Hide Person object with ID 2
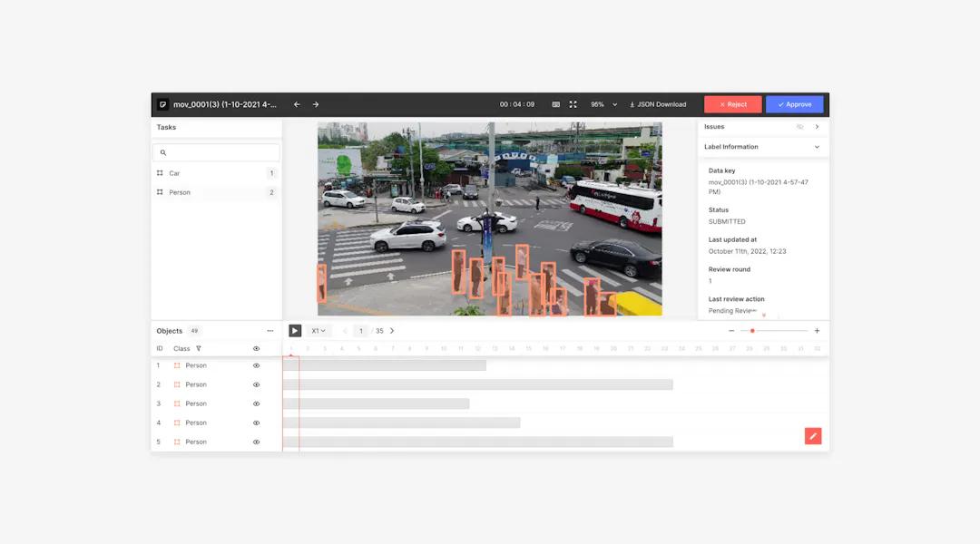980x544 pixels. coord(256,384)
